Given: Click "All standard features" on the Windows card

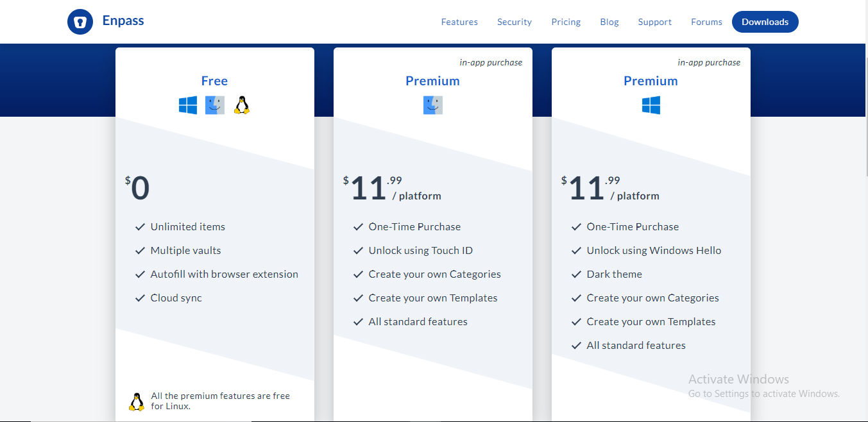Looking at the screenshot, I should [x=636, y=346].
